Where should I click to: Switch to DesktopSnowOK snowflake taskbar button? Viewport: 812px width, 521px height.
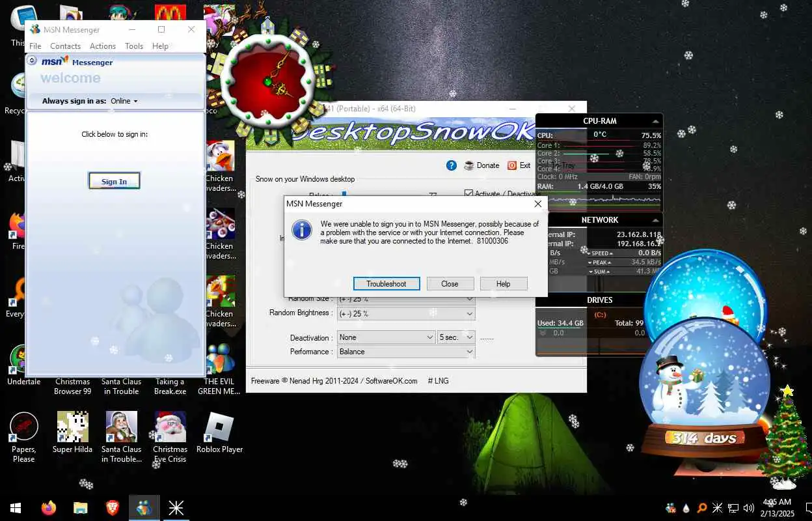[x=176, y=508]
